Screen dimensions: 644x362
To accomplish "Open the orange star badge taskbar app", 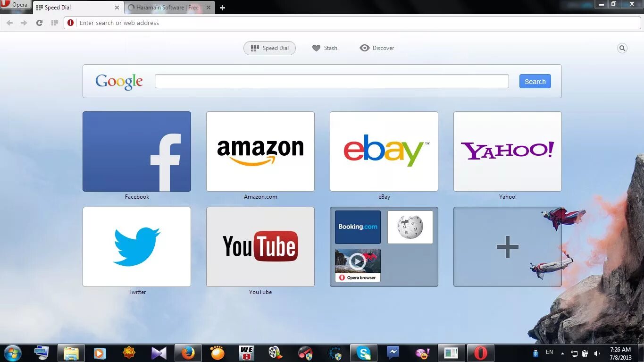I will click(x=129, y=353).
